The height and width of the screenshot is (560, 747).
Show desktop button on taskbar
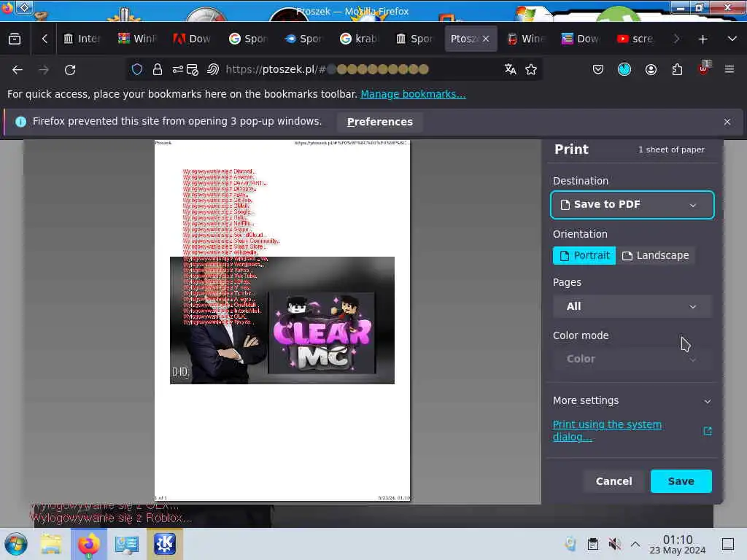(x=728, y=544)
